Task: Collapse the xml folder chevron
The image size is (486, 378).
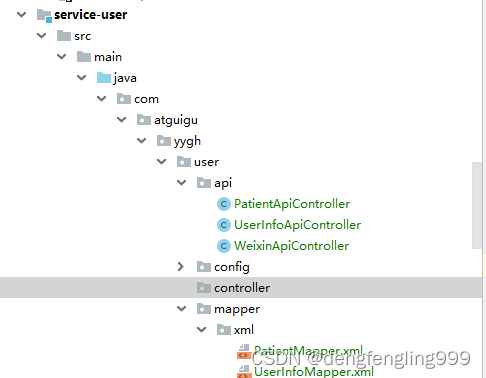Action: click(x=202, y=330)
